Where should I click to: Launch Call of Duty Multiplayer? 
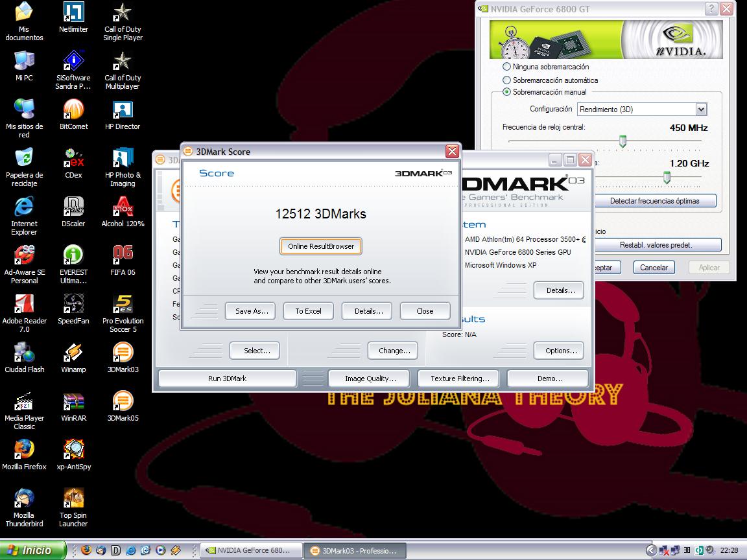[x=123, y=70]
